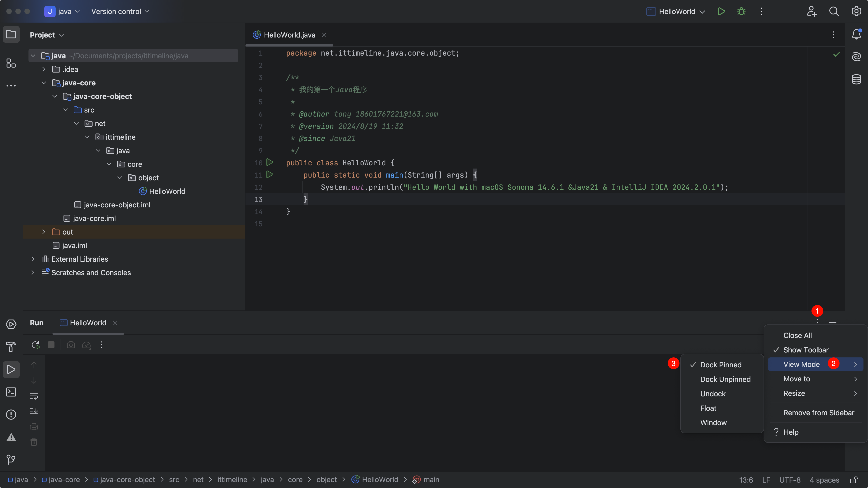The height and width of the screenshot is (488, 868).
Task: Collapse the java-core module node
Action: [x=44, y=83]
